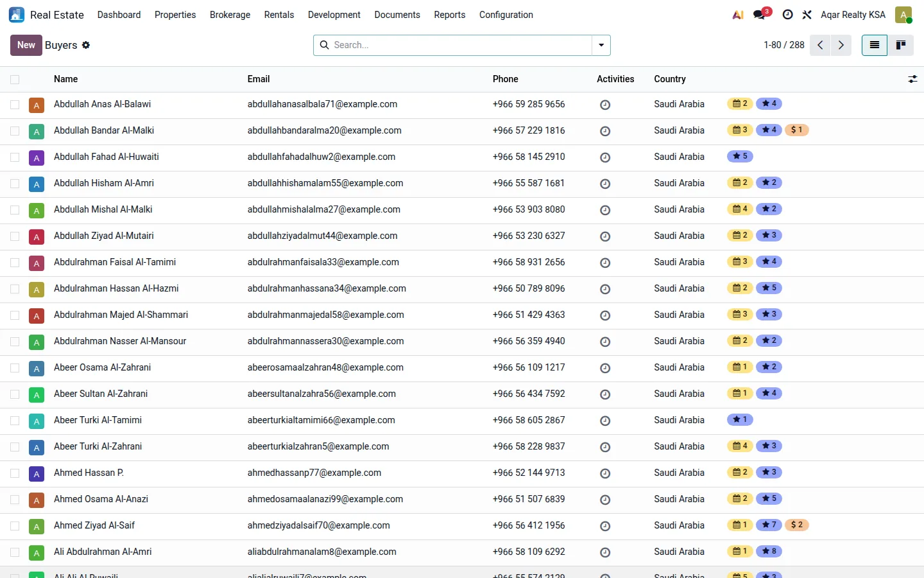Open the Configuration menu
Viewport: 924px width, 578px height.
506,15
